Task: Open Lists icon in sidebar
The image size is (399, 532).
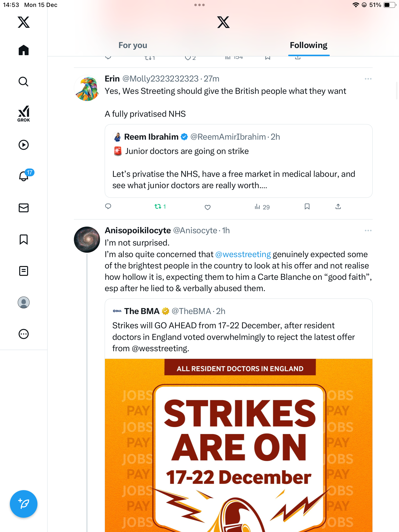Action: (24, 271)
